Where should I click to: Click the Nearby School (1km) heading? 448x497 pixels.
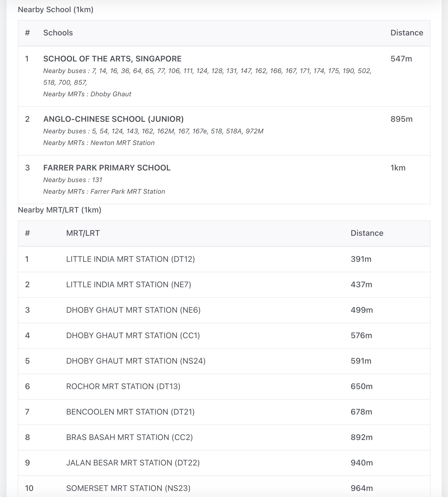pos(56,10)
